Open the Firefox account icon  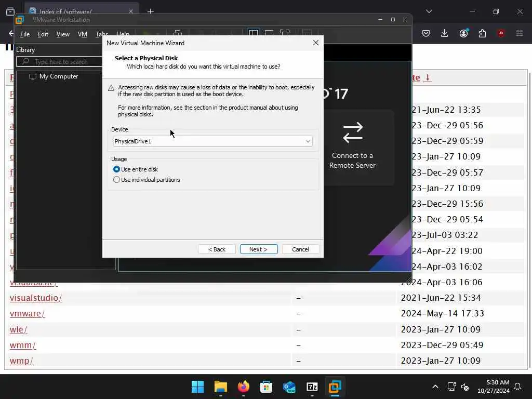463,33
